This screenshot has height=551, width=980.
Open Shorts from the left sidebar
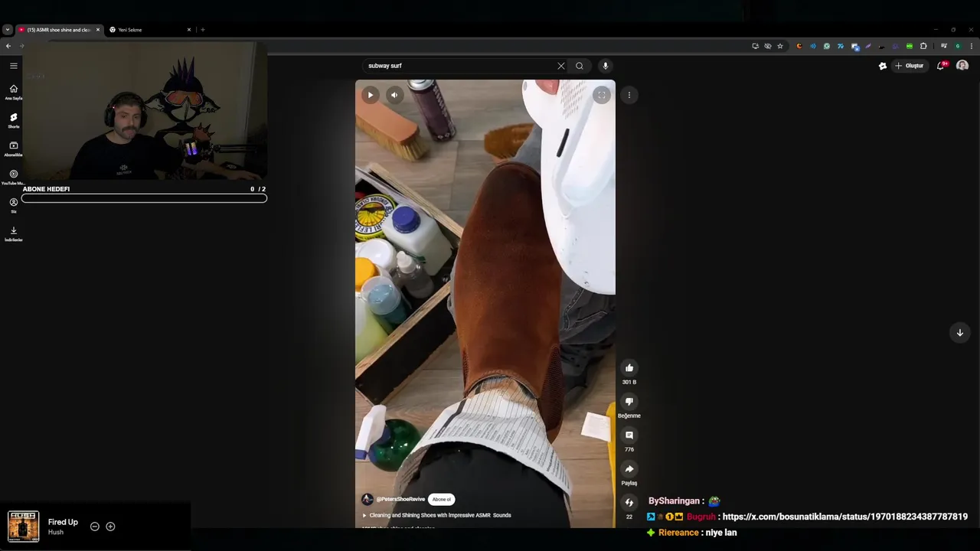(x=14, y=120)
